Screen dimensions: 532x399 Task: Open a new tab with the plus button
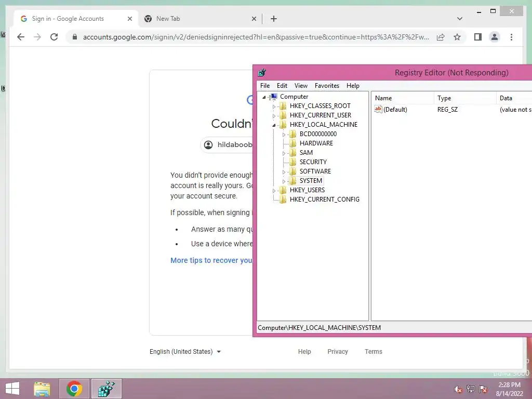(x=274, y=19)
